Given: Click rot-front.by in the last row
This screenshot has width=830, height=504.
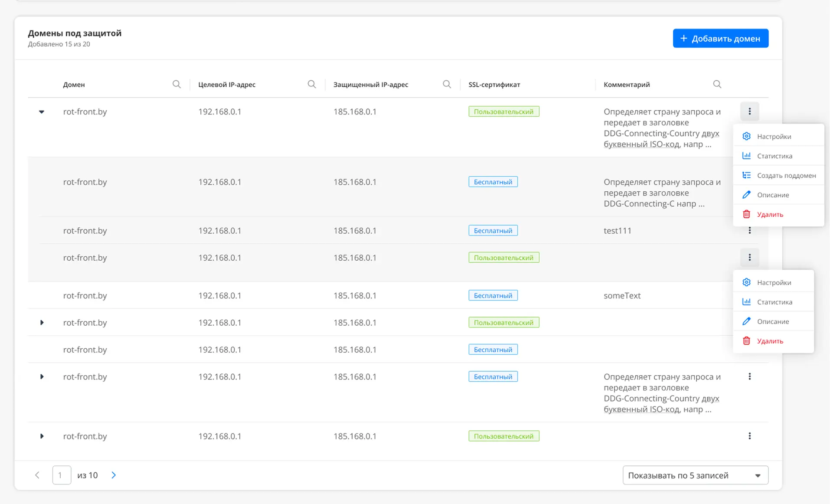Looking at the screenshot, I should tap(85, 436).
